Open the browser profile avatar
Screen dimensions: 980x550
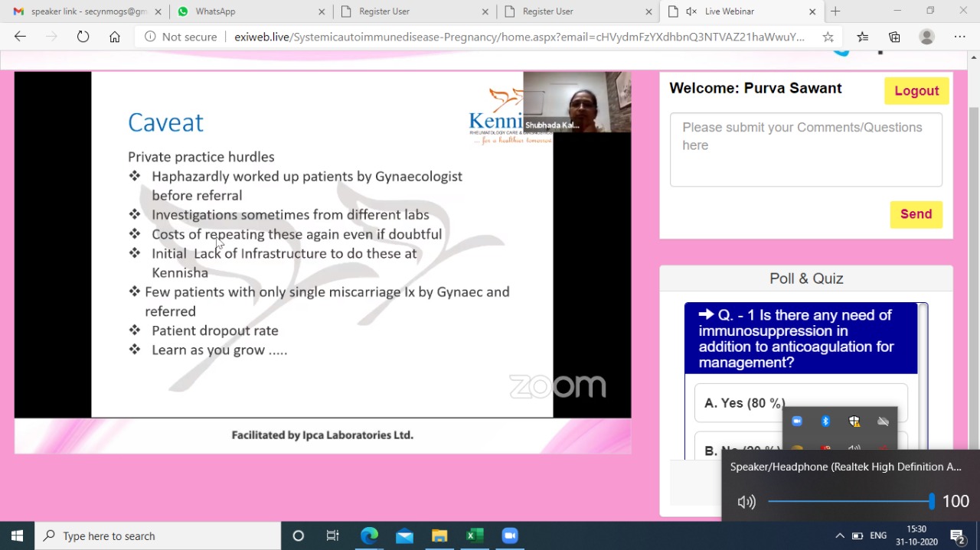click(x=926, y=37)
